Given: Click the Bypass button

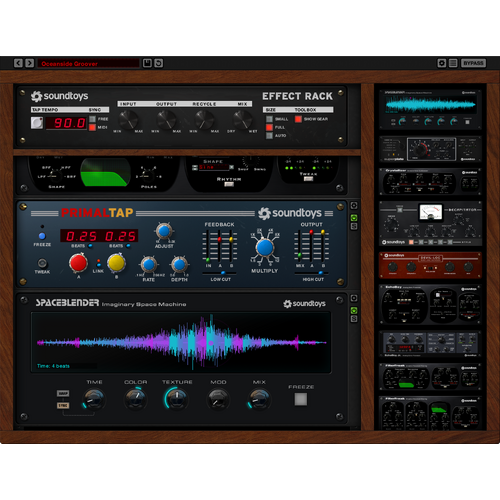Looking at the screenshot, I should 473,63.
